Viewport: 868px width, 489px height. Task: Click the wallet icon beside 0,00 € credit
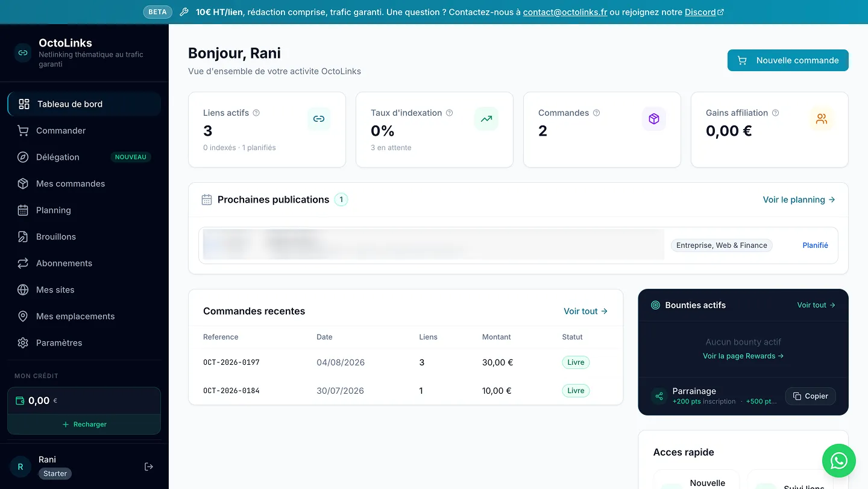20,400
